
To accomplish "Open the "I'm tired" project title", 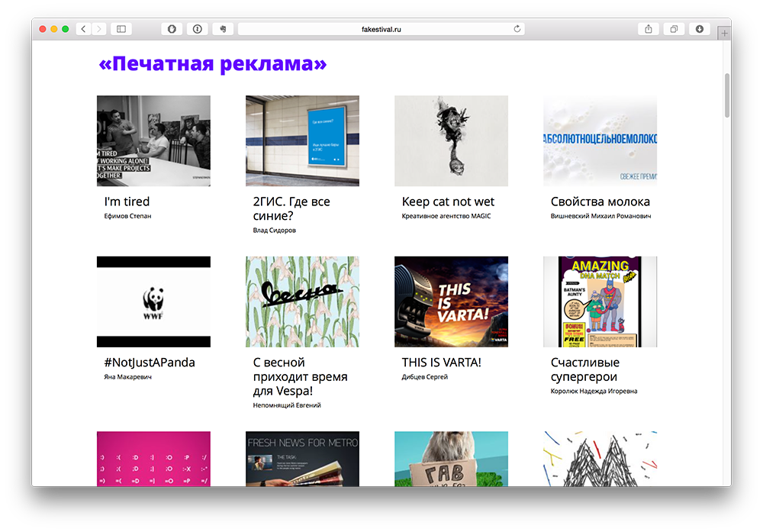I will point(127,202).
